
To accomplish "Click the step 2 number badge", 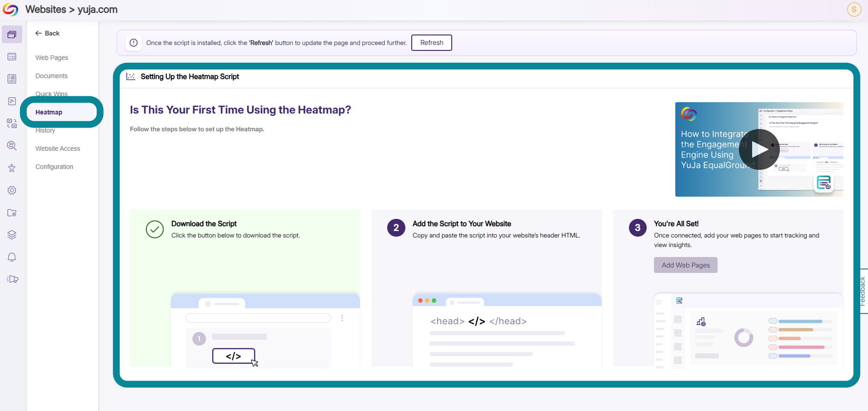I will pyautogui.click(x=396, y=228).
